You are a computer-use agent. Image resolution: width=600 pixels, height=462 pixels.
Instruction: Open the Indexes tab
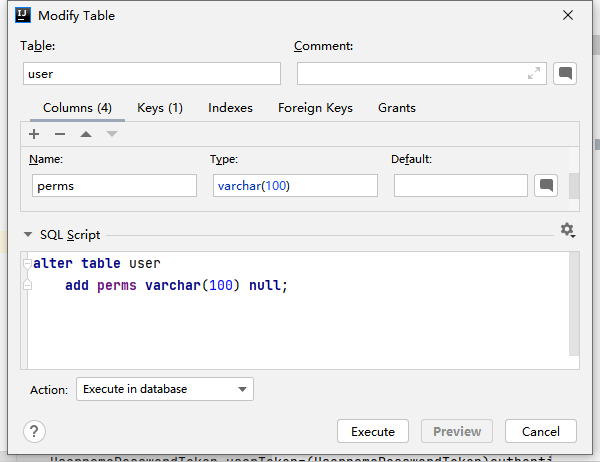pyautogui.click(x=230, y=108)
